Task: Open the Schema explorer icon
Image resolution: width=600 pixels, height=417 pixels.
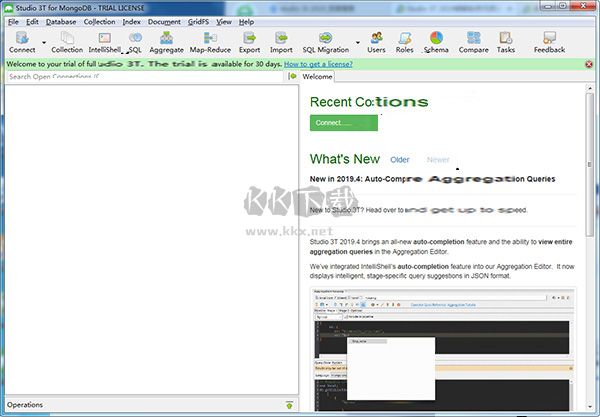Action: point(436,42)
